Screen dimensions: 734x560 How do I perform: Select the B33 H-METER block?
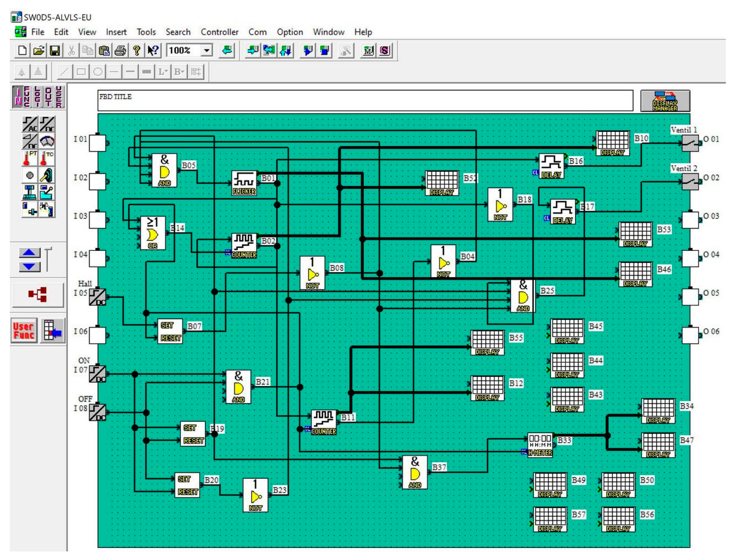pos(540,445)
